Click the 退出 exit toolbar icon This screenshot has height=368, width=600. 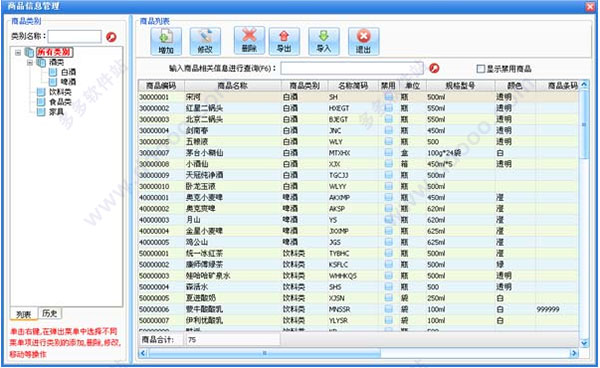[x=364, y=41]
